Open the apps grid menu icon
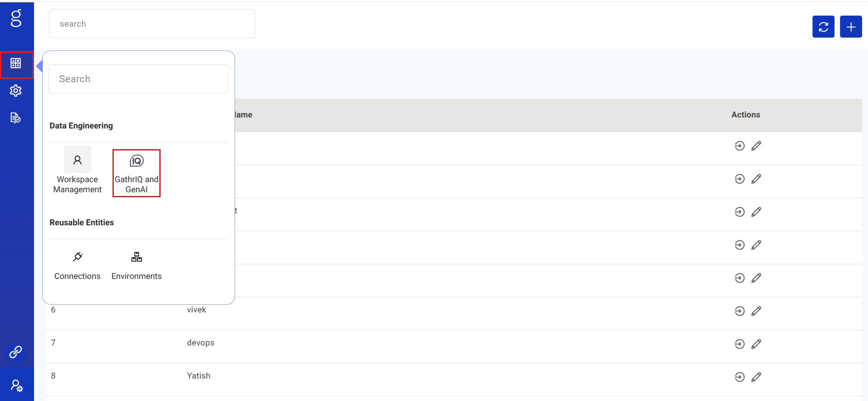 point(16,63)
